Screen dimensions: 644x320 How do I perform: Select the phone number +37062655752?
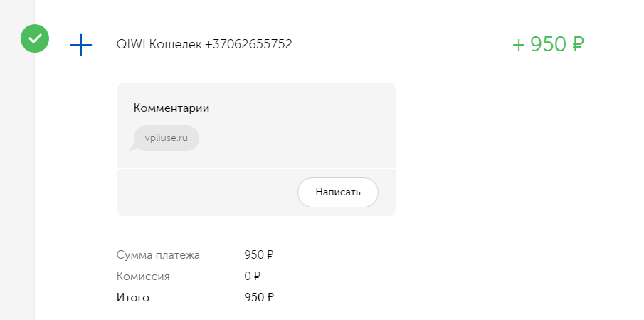point(248,44)
